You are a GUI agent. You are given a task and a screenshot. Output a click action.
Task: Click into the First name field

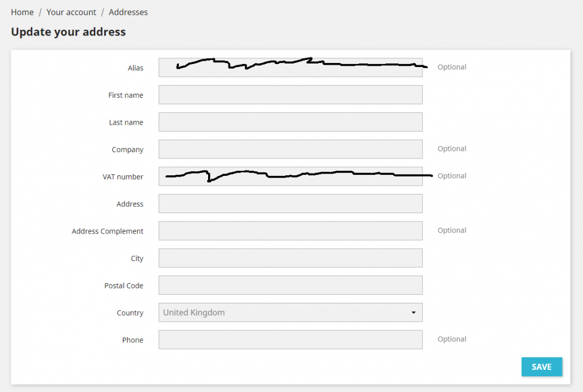coord(290,95)
